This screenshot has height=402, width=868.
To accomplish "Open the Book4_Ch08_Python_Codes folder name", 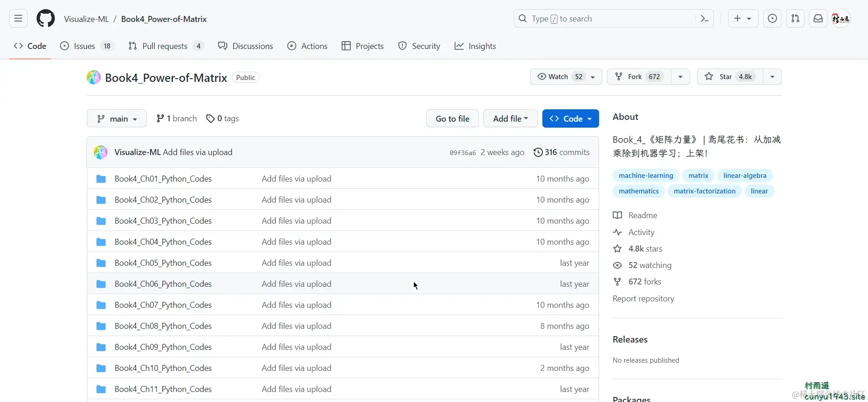I will point(163,326).
